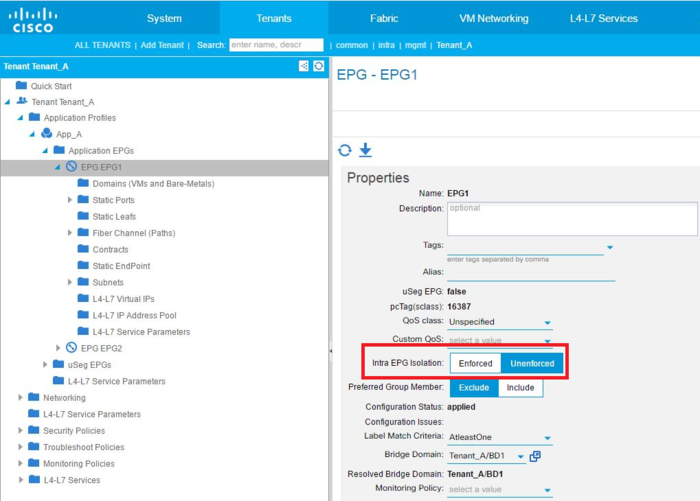The image size is (700, 501).
Task: Select L4-L7 Services tree item
Action: (x=71, y=480)
